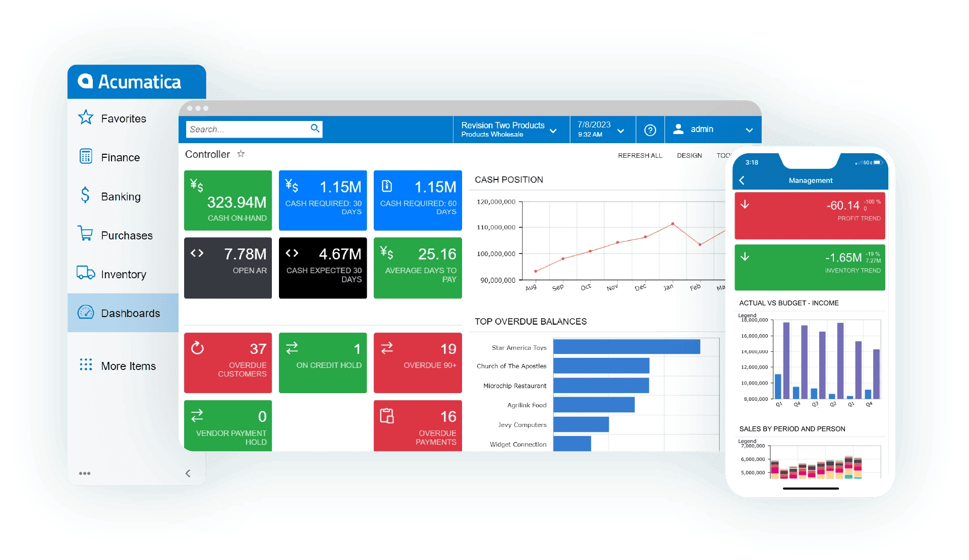Click the Finance calculator icon
969x560 pixels.
(86, 156)
